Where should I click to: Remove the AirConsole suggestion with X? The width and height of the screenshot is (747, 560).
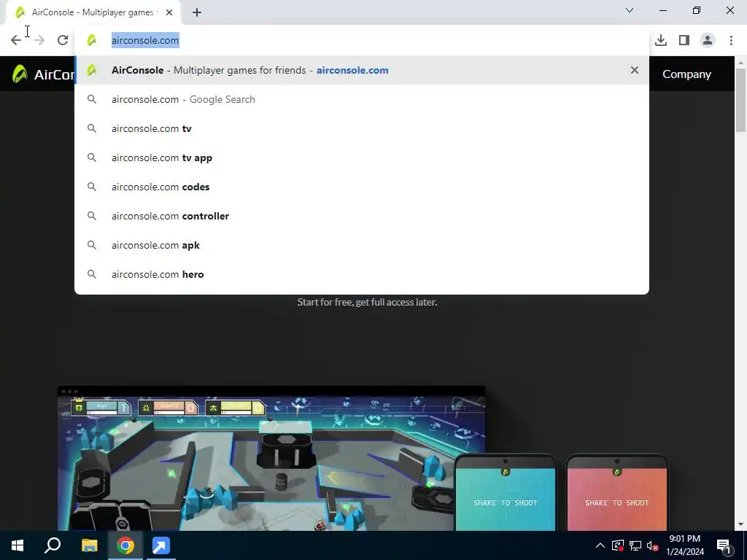point(635,71)
